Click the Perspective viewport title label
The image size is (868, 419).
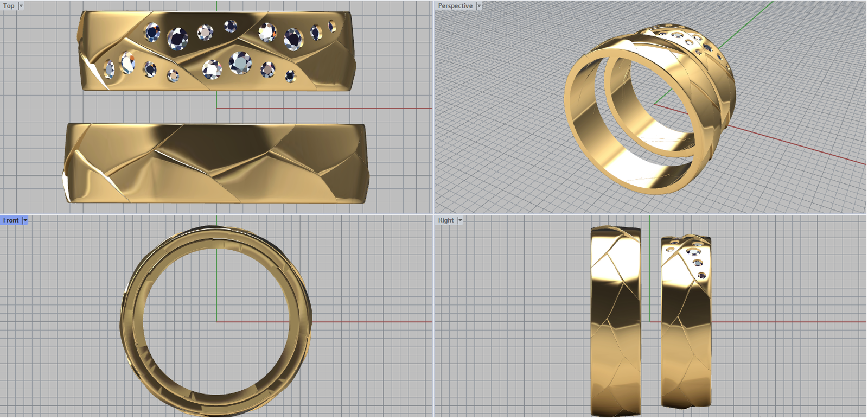point(455,5)
